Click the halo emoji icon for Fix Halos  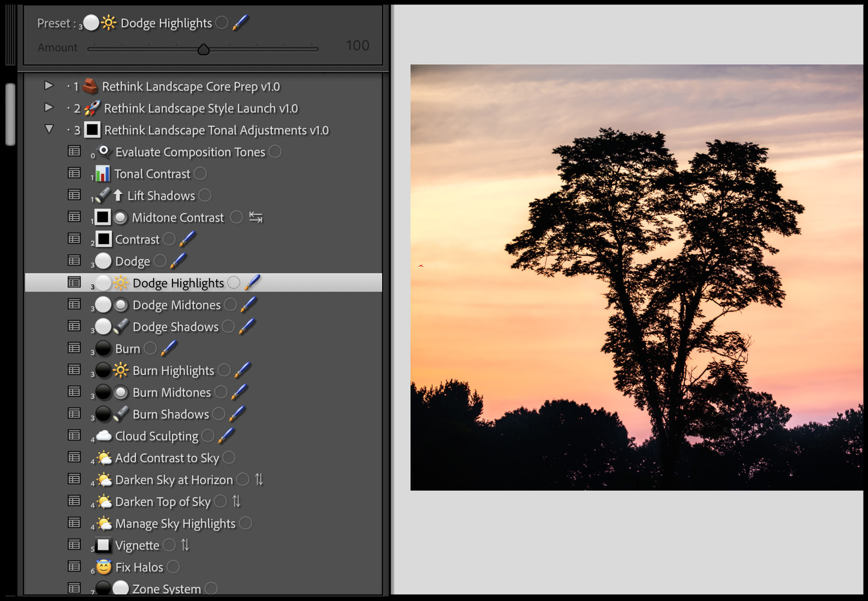(x=104, y=567)
